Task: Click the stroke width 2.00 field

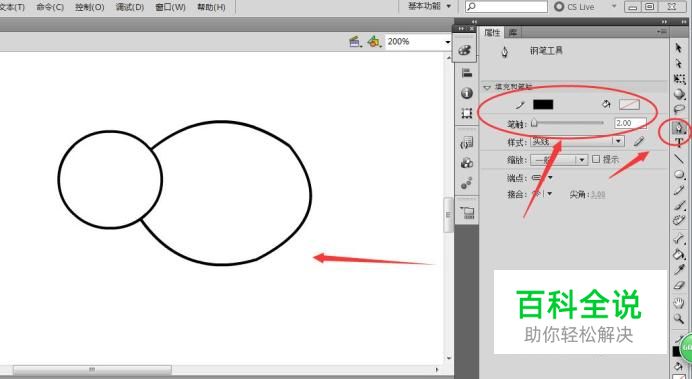Action: point(630,123)
